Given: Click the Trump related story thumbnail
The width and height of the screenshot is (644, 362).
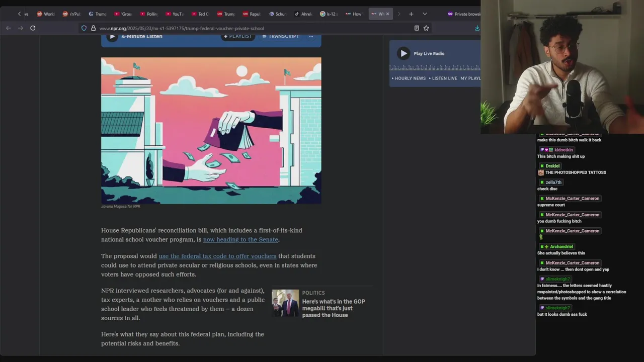Looking at the screenshot, I should tap(285, 303).
